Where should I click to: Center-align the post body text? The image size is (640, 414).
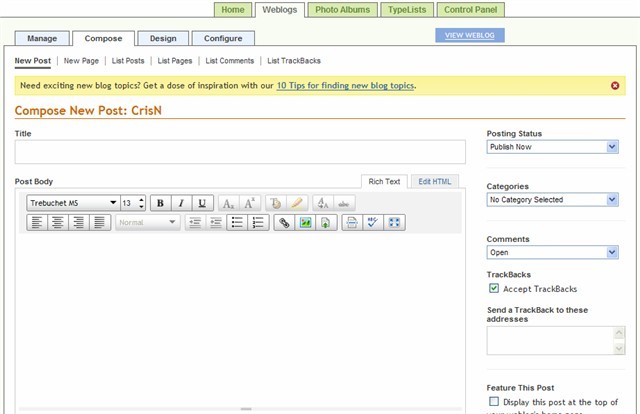57,222
